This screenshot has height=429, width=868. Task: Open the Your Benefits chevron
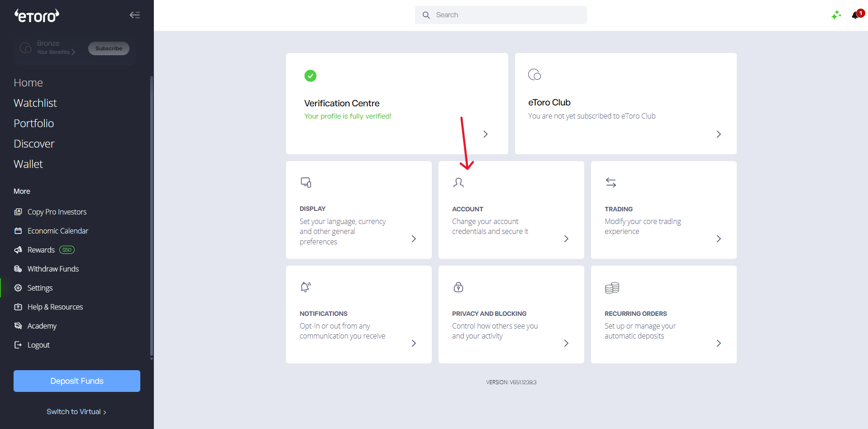73,52
